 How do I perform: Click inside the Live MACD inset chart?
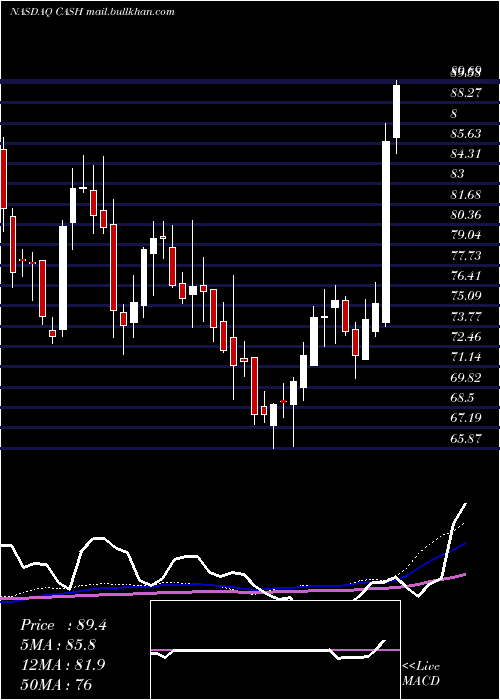(275, 650)
